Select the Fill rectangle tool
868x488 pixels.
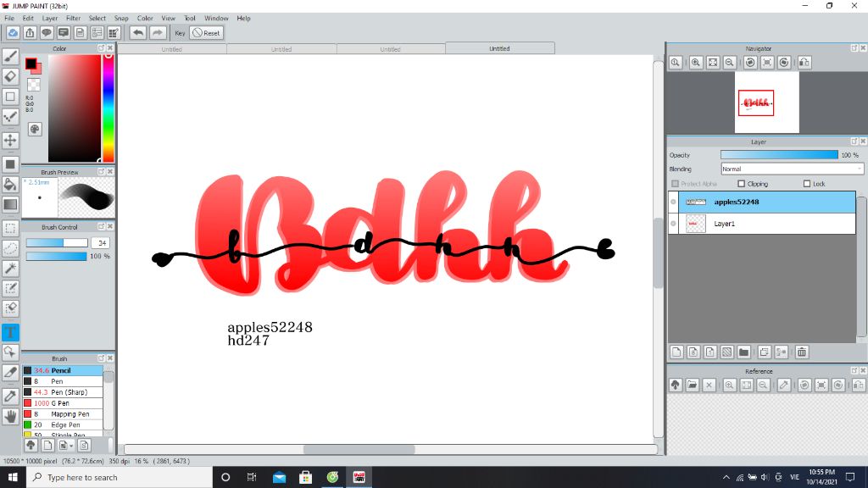click(10, 164)
